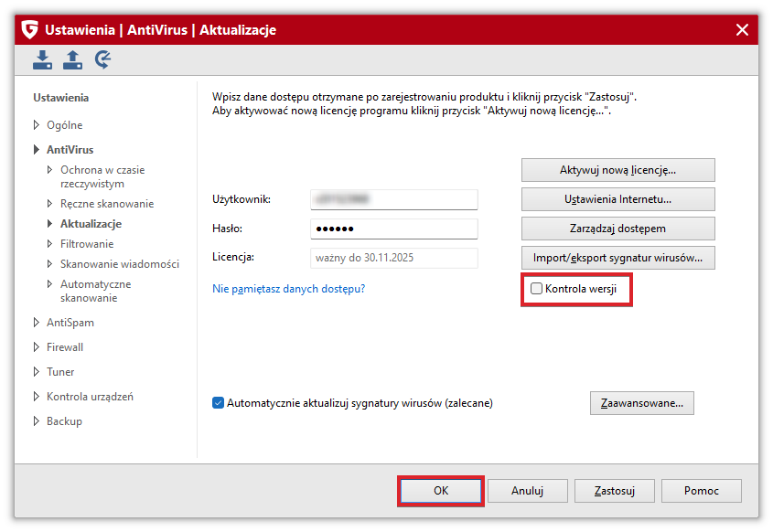Open Ustawienia Internetu
Viewport: 773px width, 532px height.
pos(618,199)
